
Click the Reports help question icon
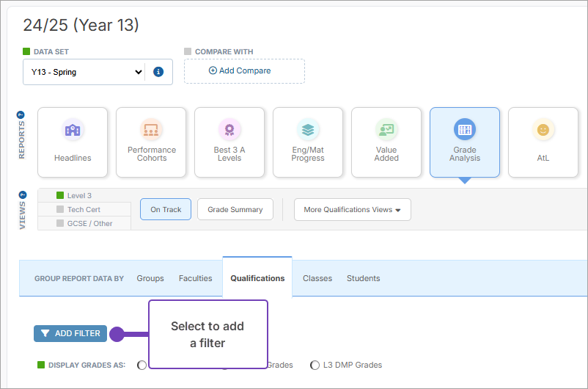point(21,114)
